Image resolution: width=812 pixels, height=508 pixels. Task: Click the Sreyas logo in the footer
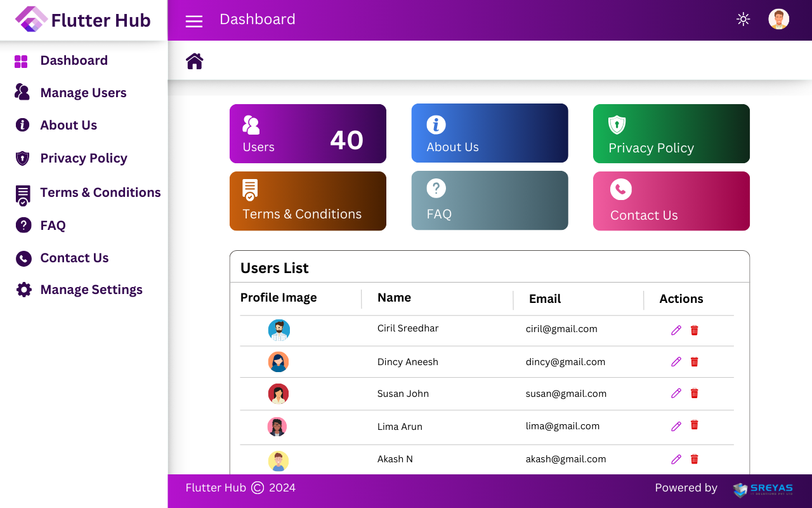click(x=763, y=489)
